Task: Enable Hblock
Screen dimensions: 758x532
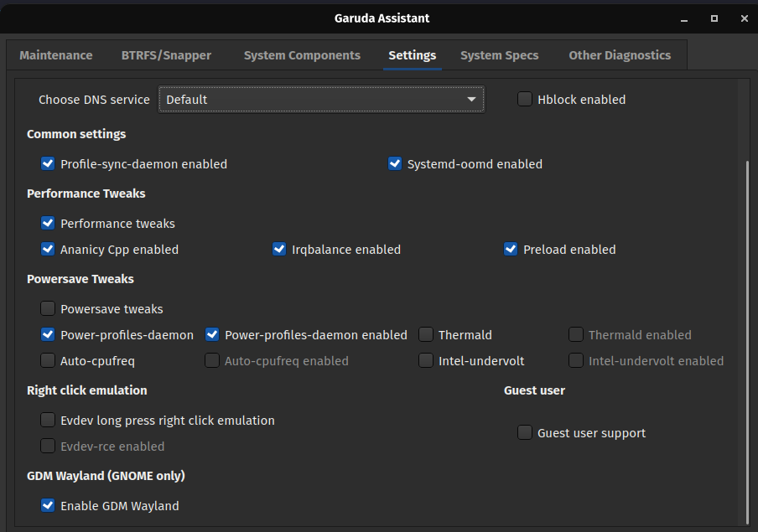Action: click(x=524, y=98)
